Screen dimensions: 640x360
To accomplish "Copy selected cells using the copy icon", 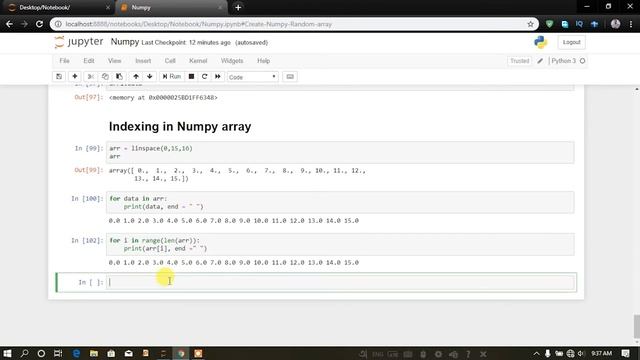I will coord(105,77).
